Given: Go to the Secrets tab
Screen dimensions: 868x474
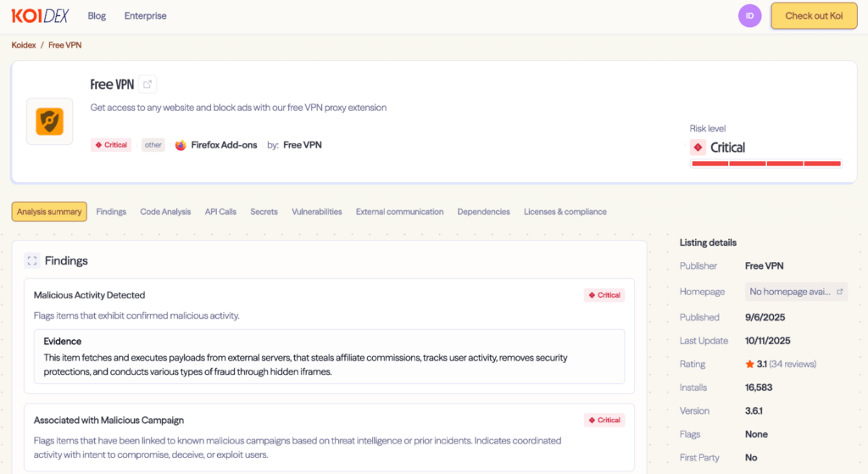Looking at the screenshot, I should pyautogui.click(x=264, y=212).
